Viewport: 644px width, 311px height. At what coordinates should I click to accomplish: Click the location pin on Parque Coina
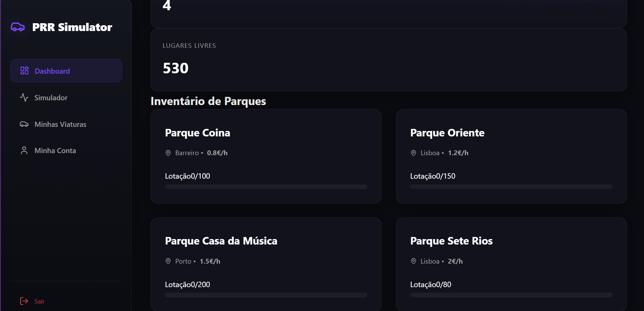pyautogui.click(x=168, y=153)
